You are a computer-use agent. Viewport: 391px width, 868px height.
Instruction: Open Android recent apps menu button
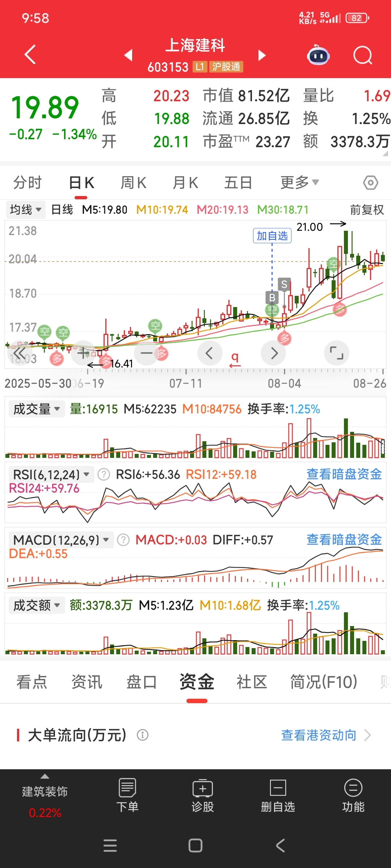coord(110,846)
